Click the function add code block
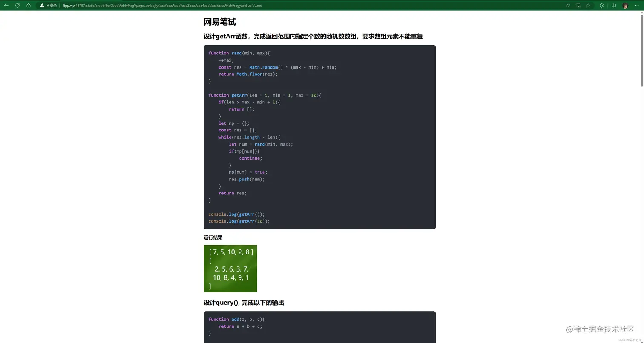The height and width of the screenshot is (343, 644). click(x=319, y=326)
